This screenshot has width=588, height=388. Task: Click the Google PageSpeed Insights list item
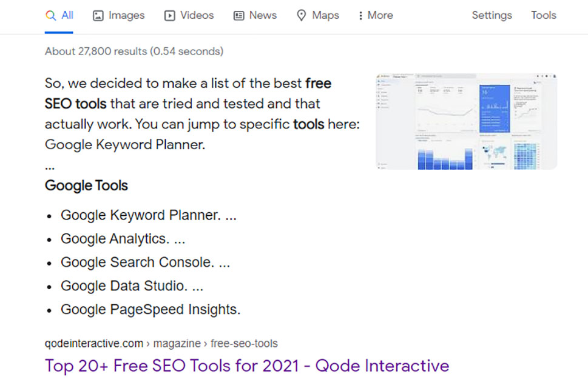coord(150,310)
